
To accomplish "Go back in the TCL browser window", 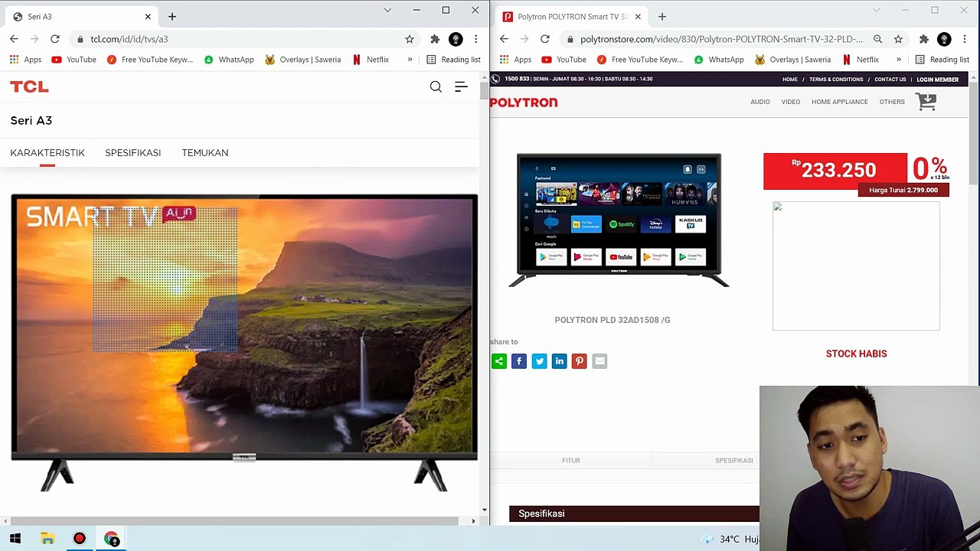I will [14, 39].
